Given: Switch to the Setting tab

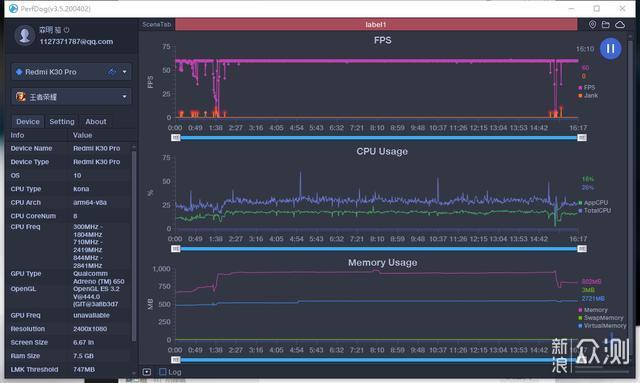Looking at the screenshot, I should [62, 122].
